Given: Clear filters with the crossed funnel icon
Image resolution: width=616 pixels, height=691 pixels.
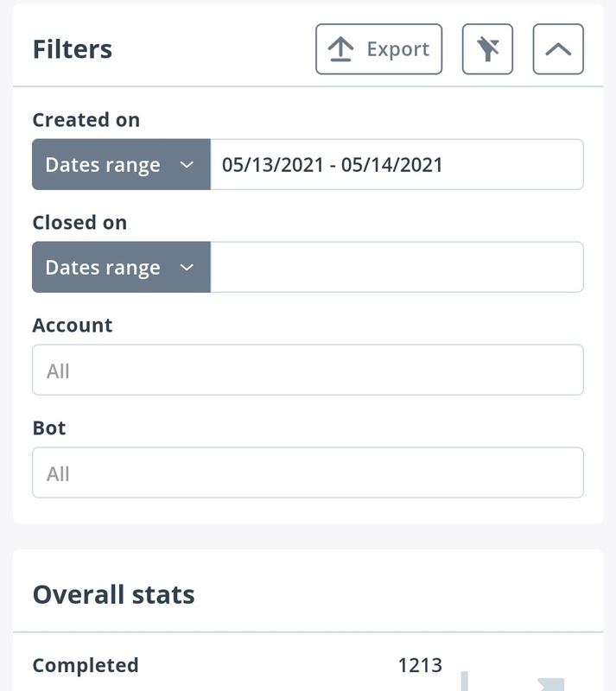Looking at the screenshot, I should tap(487, 49).
